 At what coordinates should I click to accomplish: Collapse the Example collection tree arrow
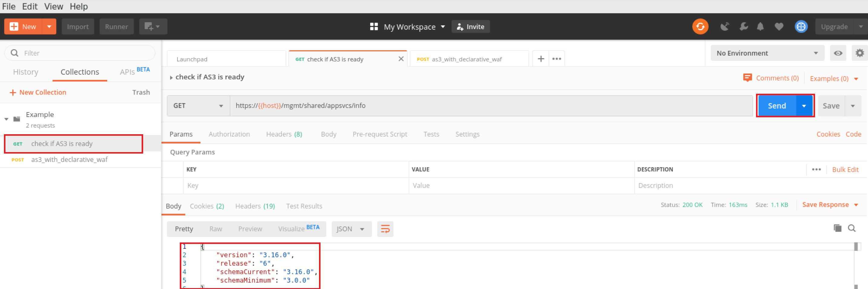pos(6,119)
